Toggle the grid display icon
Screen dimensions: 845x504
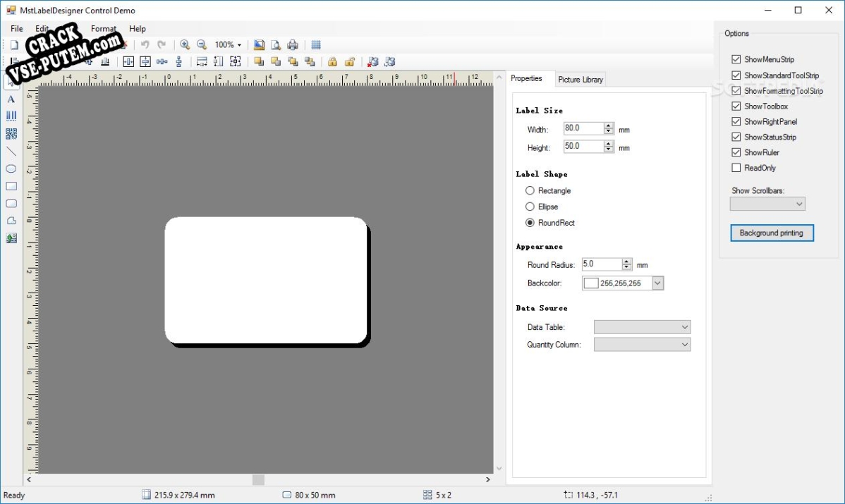click(x=316, y=44)
